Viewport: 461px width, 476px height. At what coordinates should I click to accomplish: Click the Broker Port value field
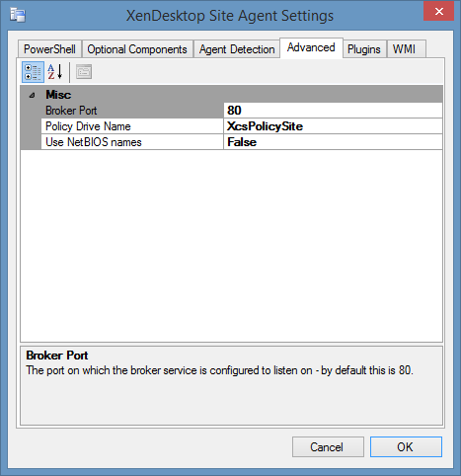(x=333, y=111)
